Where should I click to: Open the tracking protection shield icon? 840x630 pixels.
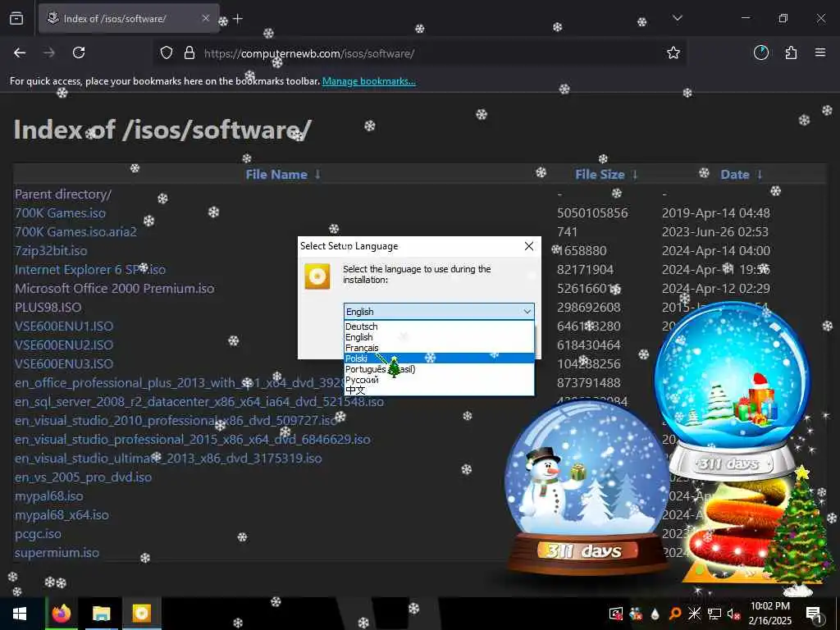[167, 53]
